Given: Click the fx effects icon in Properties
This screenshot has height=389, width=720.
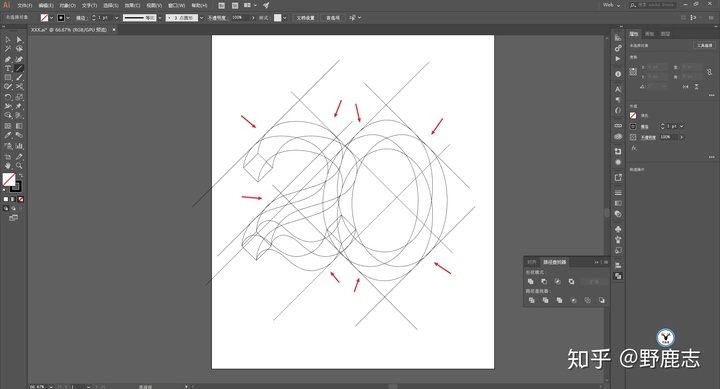Looking at the screenshot, I should coord(634,148).
